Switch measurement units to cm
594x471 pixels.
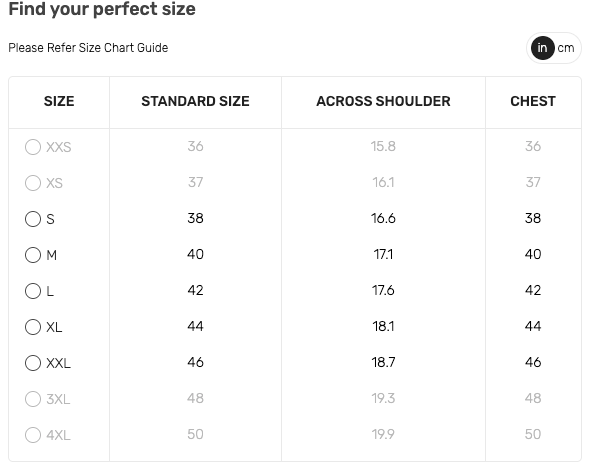tap(566, 48)
